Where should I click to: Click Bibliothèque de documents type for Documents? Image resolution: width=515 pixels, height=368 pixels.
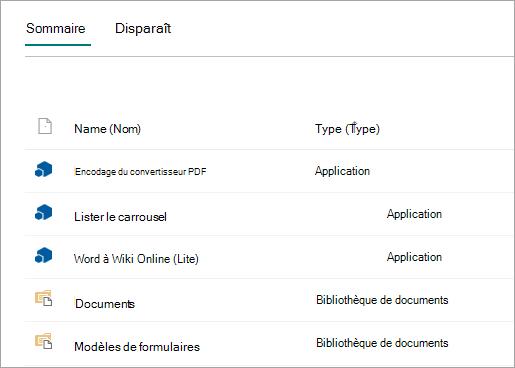[x=382, y=300]
